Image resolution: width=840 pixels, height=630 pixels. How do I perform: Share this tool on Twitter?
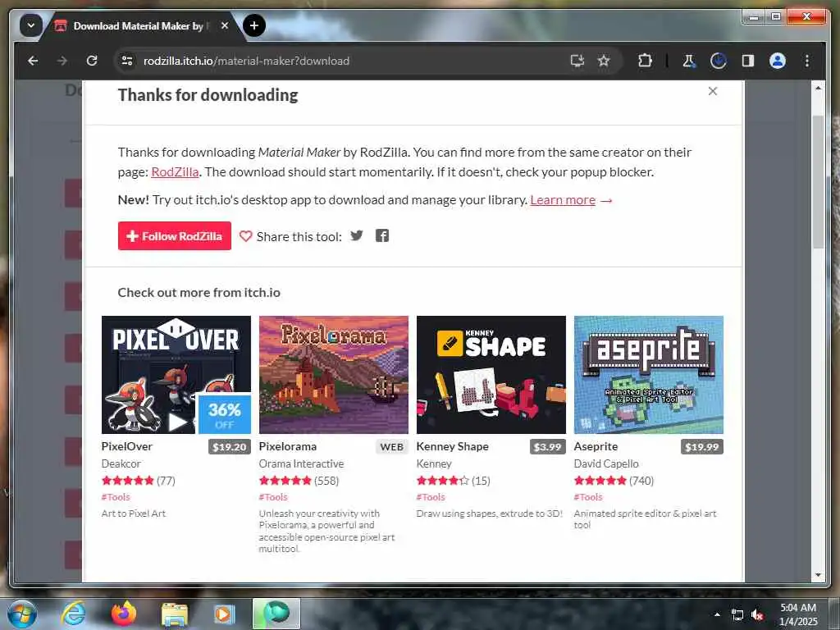357,235
